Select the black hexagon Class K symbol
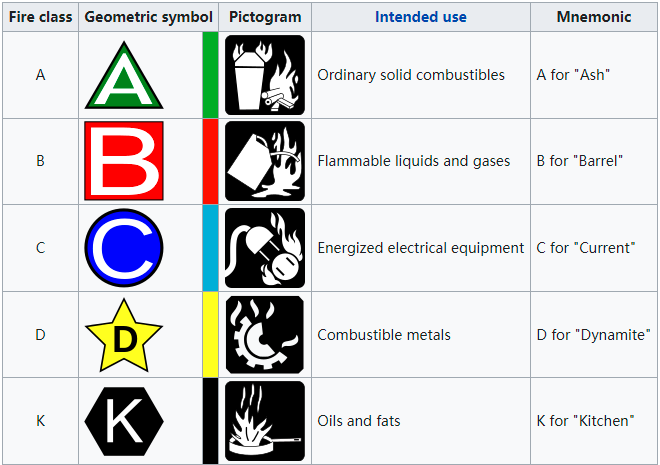Viewport: 660px width, 465px height. 124,421
